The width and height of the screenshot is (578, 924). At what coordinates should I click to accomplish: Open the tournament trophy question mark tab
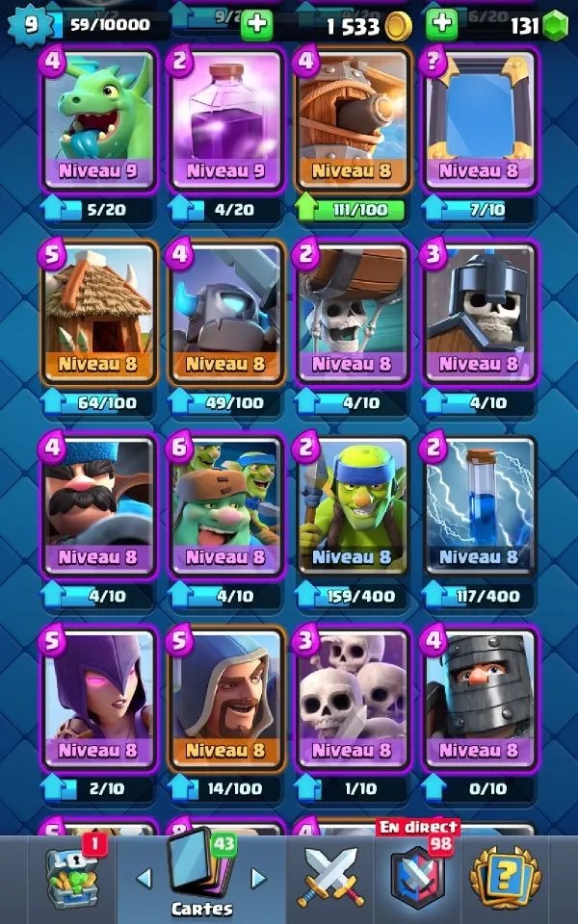tap(506, 878)
